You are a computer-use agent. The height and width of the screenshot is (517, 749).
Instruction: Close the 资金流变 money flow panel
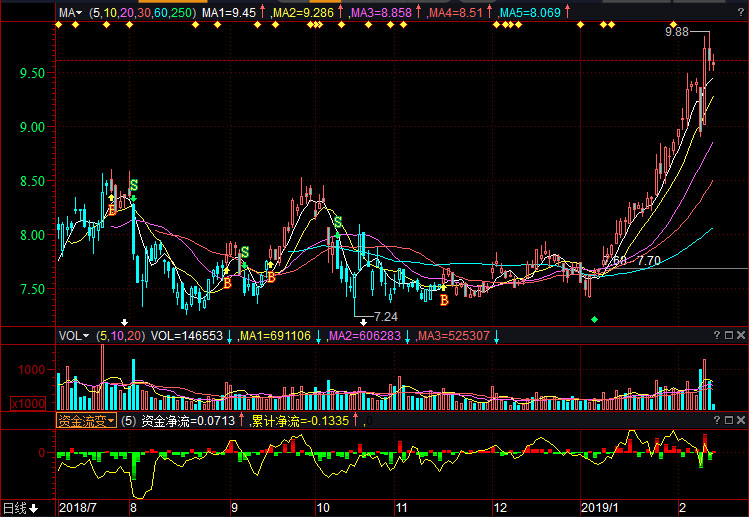(x=741, y=421)
